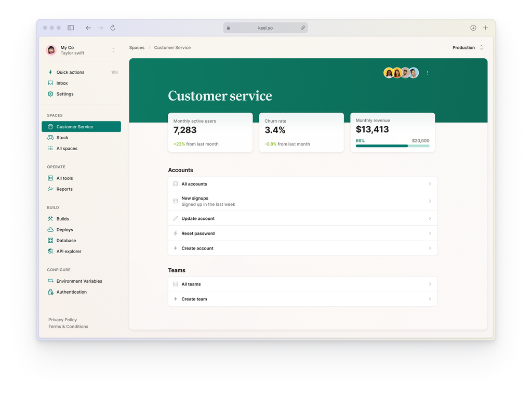Open Environment Variables in the sidebar

click(82, 281)
